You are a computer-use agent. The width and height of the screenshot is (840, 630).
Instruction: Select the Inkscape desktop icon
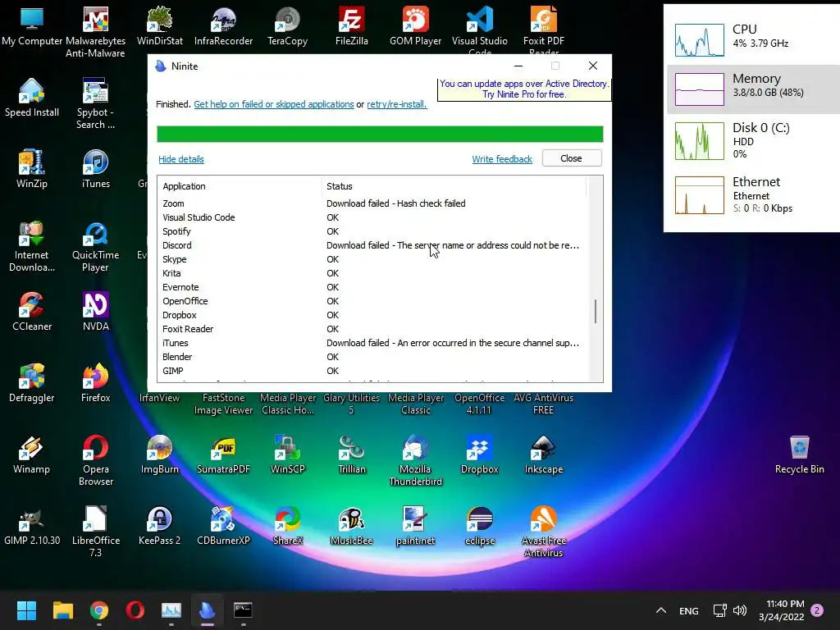coord(544,454)
